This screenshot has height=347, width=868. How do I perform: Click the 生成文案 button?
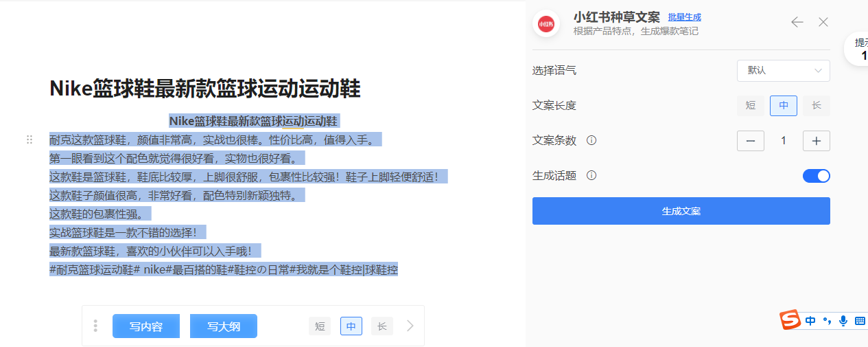click(x=681, y=211)
